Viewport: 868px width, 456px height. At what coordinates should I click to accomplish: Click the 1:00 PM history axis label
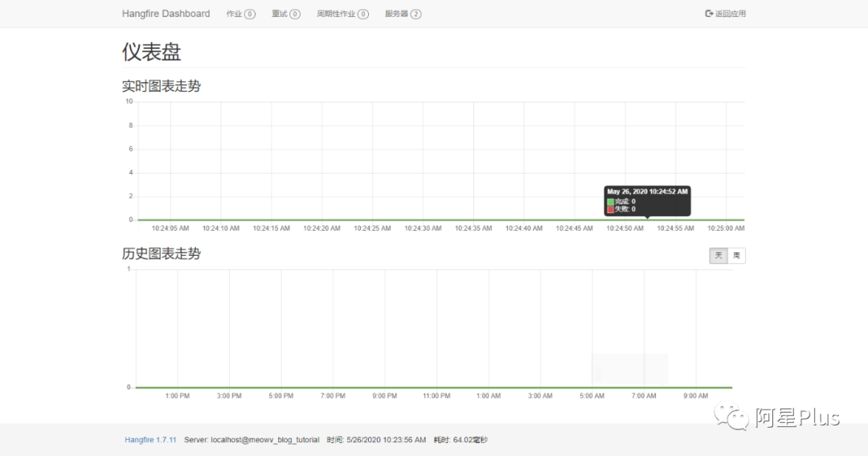(x=177, y=396)
